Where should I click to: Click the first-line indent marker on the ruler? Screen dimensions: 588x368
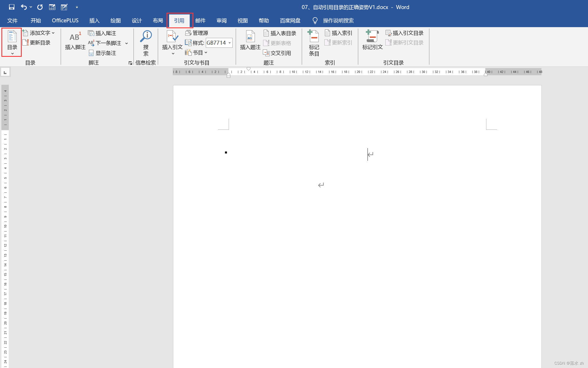[x=248, y=69]
